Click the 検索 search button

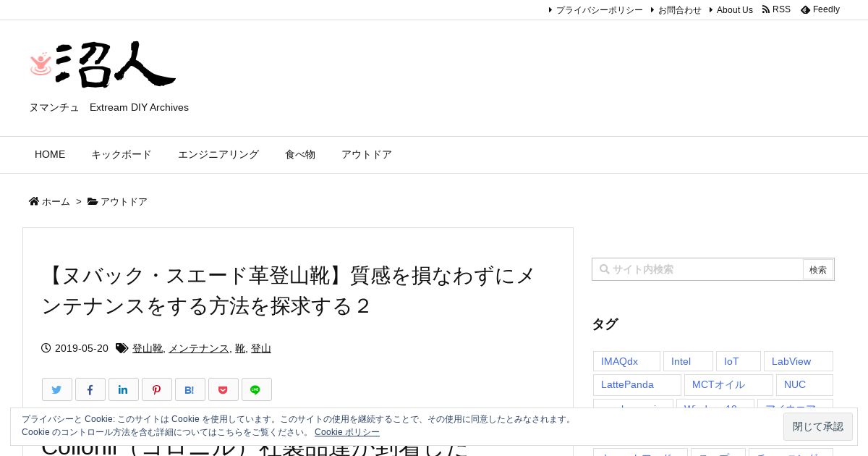click(x=818, y=270)
